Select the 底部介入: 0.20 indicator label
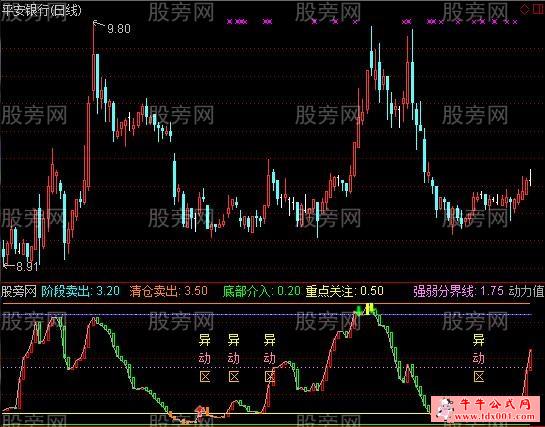 [262, 291]
